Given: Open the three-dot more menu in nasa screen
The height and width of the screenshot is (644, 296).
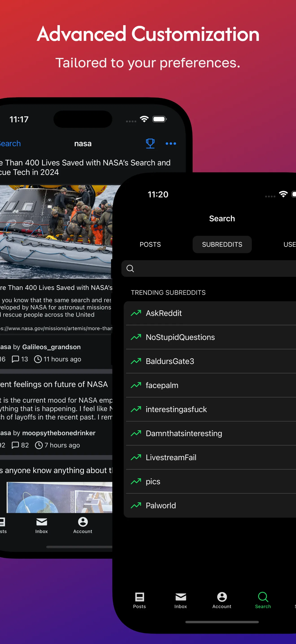Looking at the screenshot, I should (171, 143).
